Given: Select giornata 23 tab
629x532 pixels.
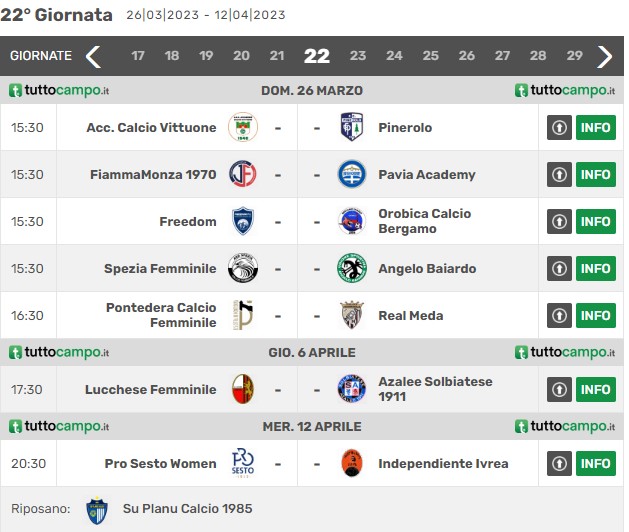Looking at the screenshot, I should point(357,55).
